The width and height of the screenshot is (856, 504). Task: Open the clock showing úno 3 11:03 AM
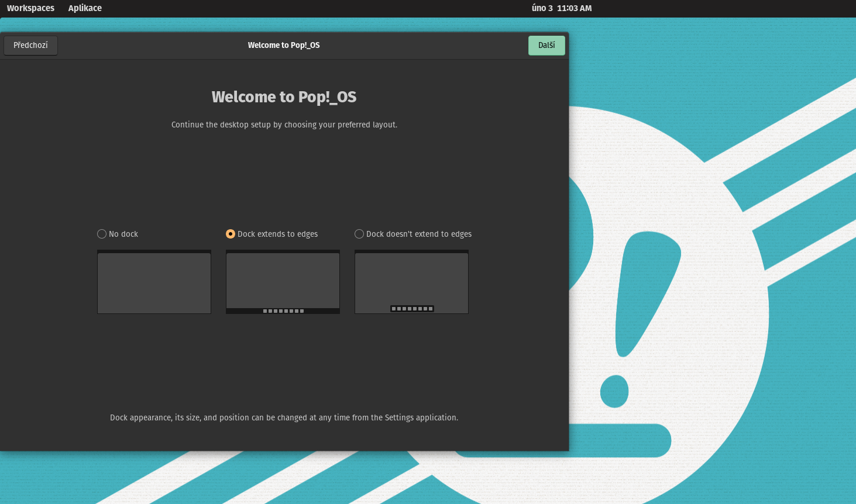(562, 8)
